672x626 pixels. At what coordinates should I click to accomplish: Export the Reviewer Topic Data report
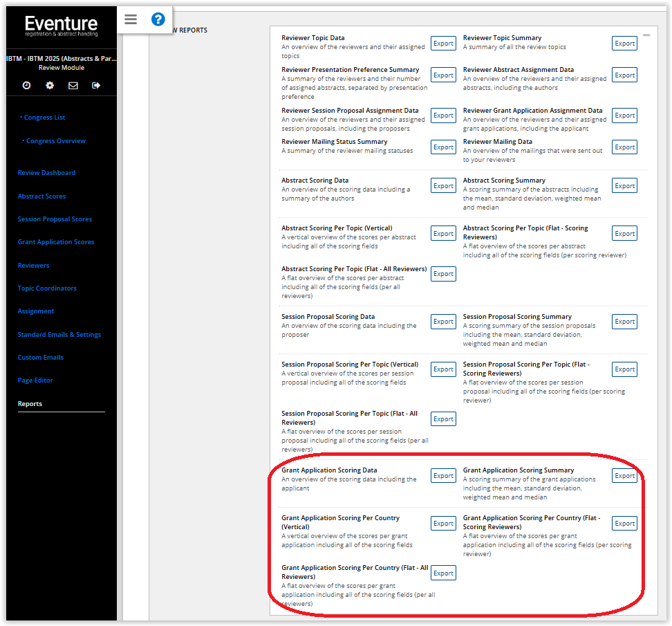click(443, 44)
